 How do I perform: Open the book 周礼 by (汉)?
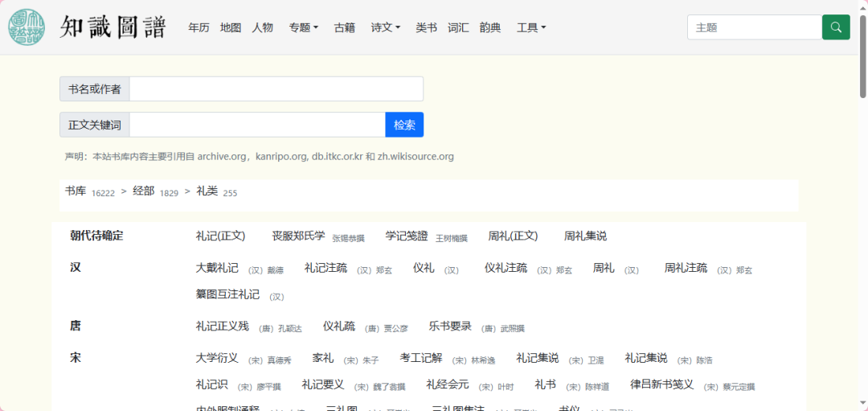coord(604,268)
